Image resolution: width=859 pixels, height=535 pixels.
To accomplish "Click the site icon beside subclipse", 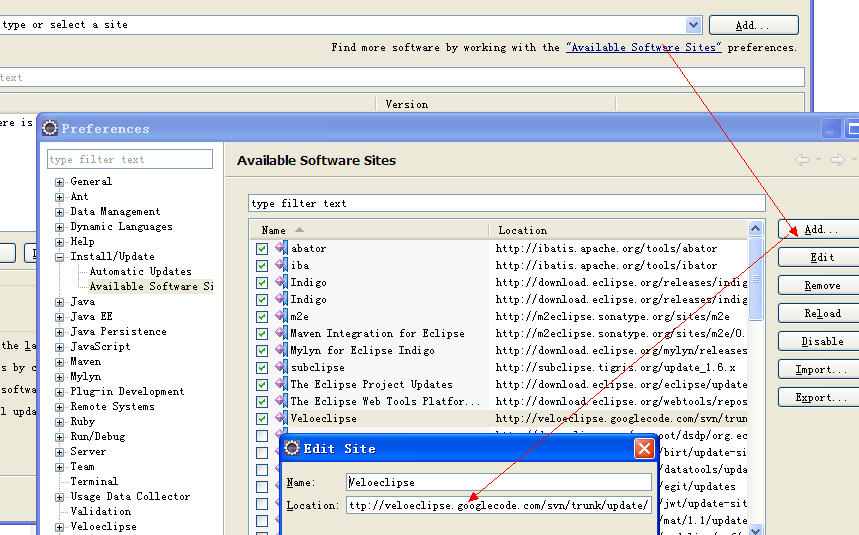I will [x=281, y=367].
